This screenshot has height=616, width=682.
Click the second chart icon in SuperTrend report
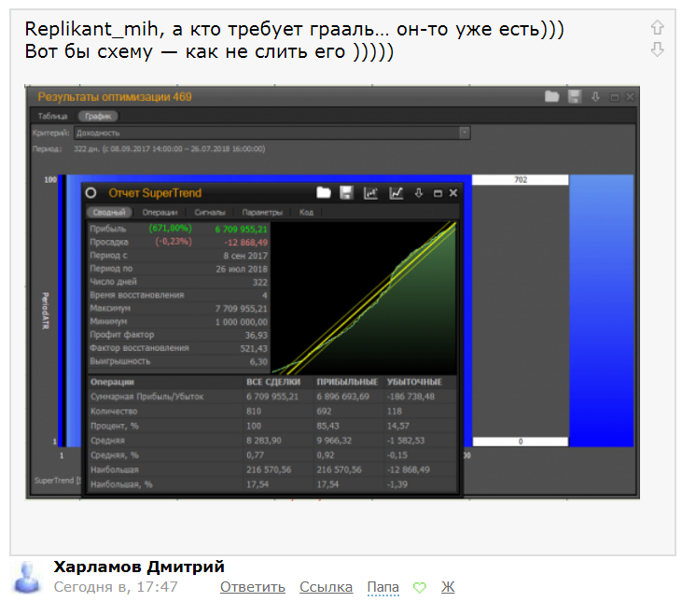396,193
